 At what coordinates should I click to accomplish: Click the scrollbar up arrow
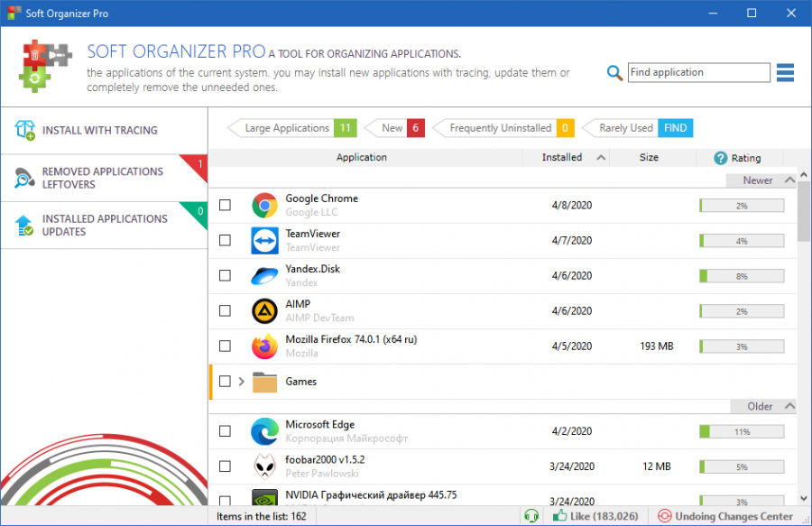[804, 175]
